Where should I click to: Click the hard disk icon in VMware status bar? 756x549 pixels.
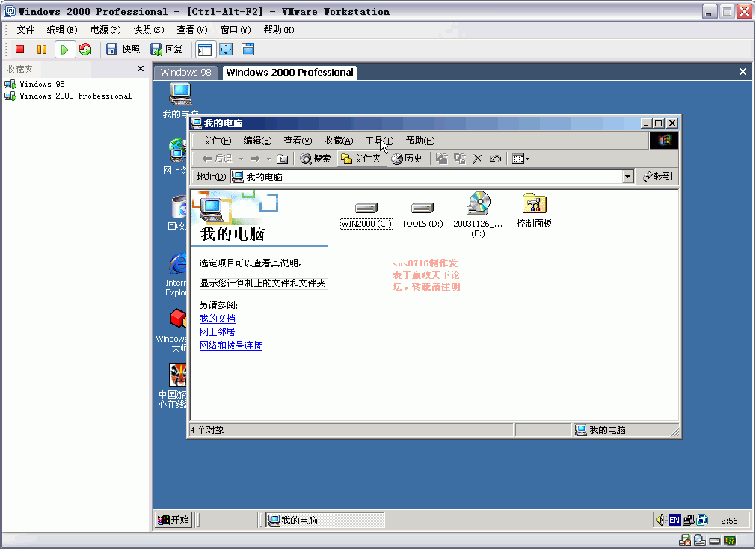[715, 542]
